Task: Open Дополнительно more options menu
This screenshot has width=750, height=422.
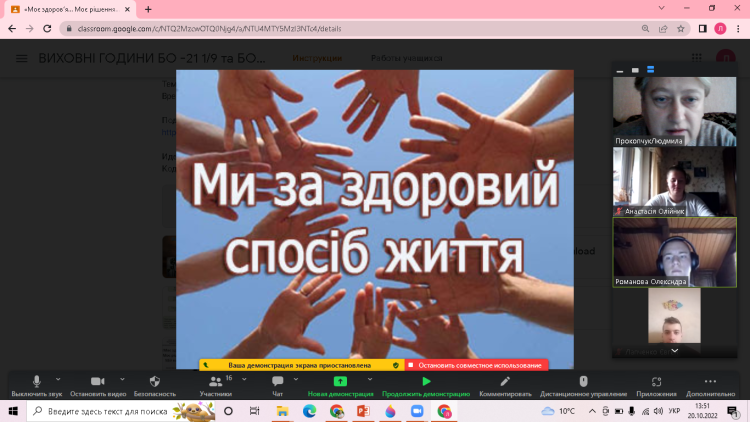Action: pos(711,383)
